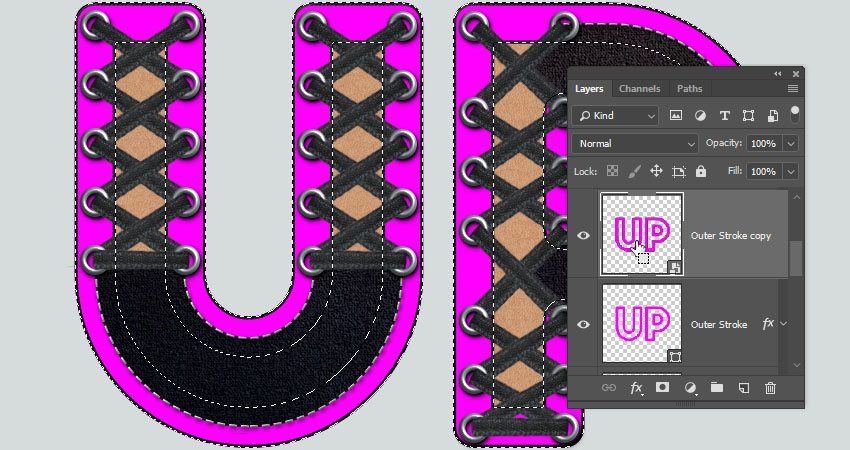
Task: Select the Outer Stroke layer name
Action: (718, 325)
